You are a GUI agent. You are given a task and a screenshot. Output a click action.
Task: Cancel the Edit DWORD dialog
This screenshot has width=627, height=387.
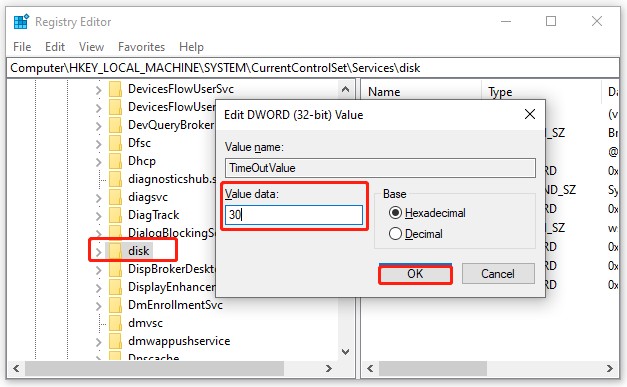[498, 273]
